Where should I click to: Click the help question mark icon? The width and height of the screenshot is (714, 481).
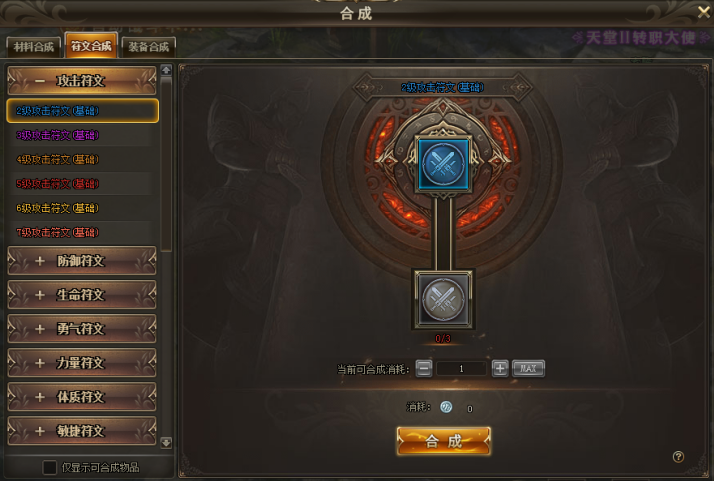(x=678, y=456)
